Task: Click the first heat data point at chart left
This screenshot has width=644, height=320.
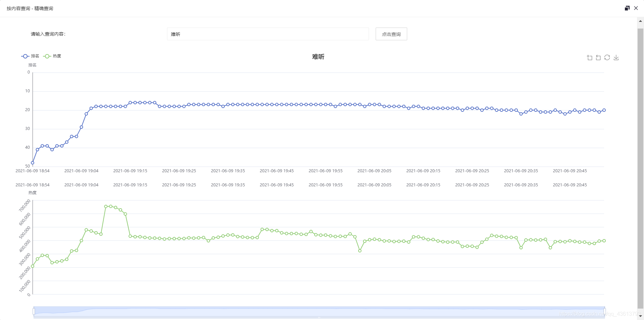Action: 33,266
